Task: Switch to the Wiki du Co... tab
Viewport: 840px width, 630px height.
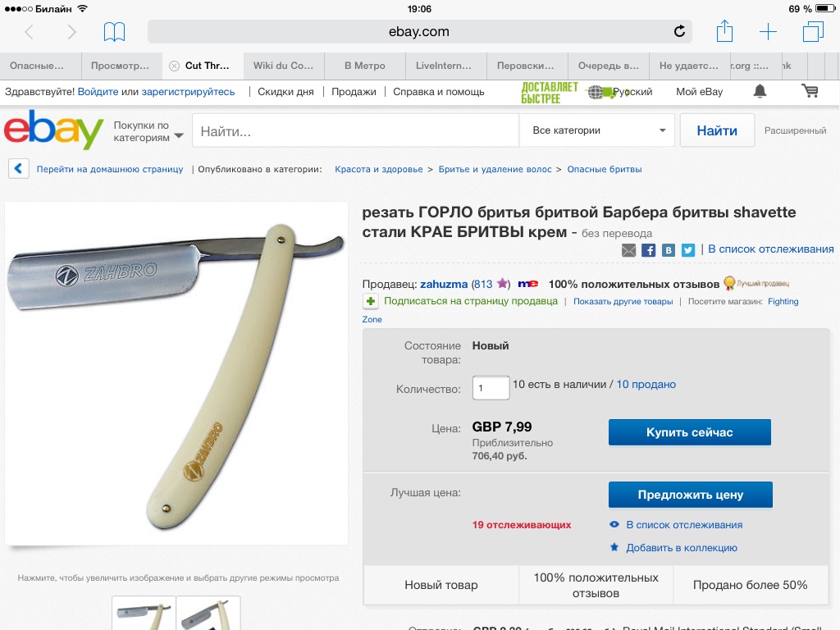Action: pos(283,66)
